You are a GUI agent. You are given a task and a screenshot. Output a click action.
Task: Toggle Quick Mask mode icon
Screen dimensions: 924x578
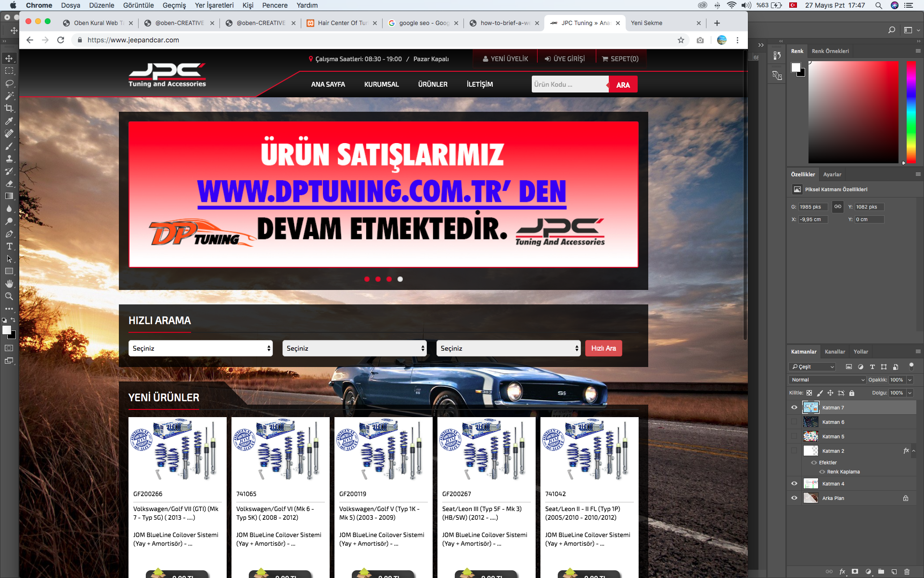pyautogui.click(x=9, y=348)
